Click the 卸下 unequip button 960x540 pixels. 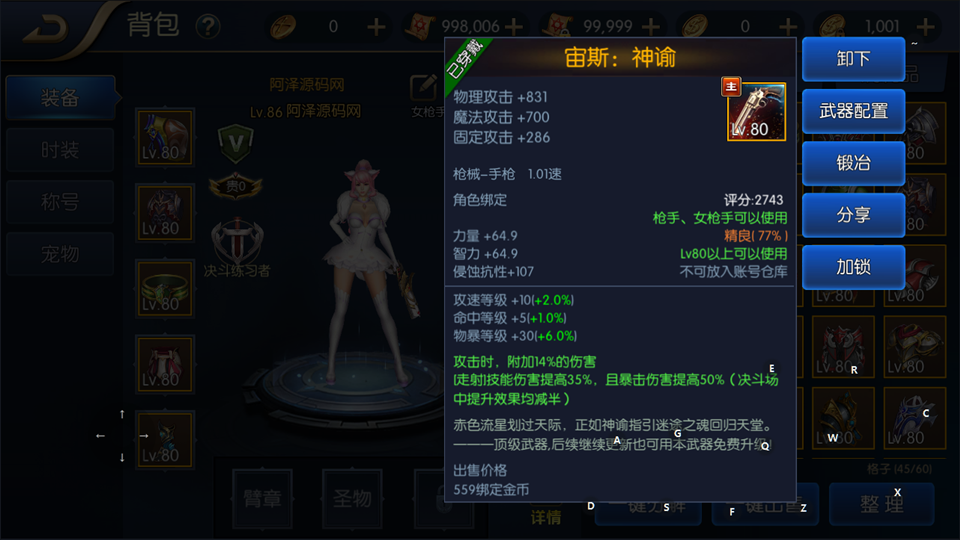click(853, 59)
